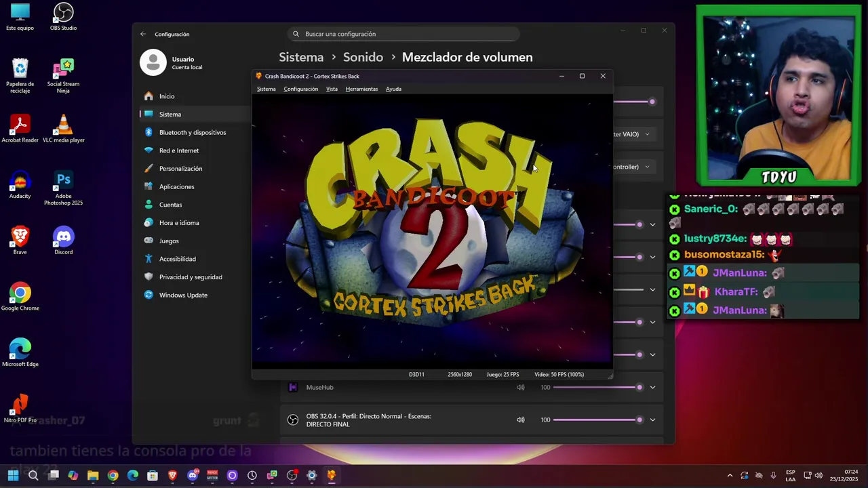The width and height of the screenshot is (868, 488).
Task: Open Sistema menu in Crash Bandicoot window
Action: point(267,89)
